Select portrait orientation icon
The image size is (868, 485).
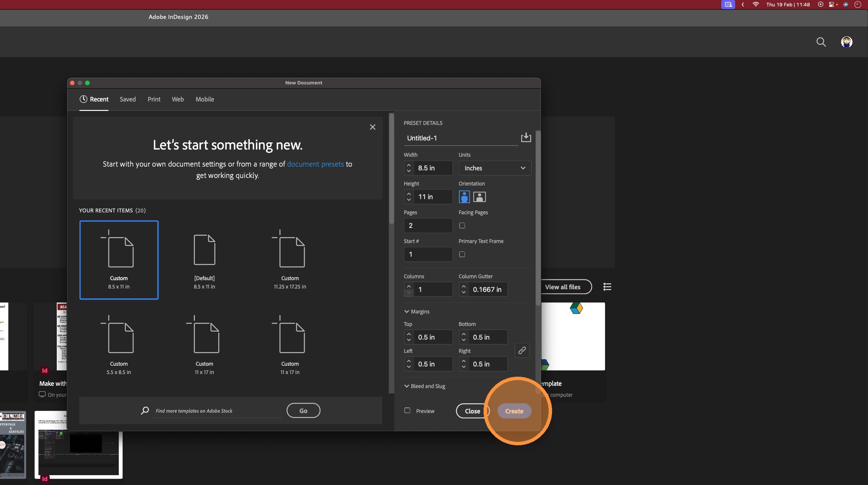464,197
